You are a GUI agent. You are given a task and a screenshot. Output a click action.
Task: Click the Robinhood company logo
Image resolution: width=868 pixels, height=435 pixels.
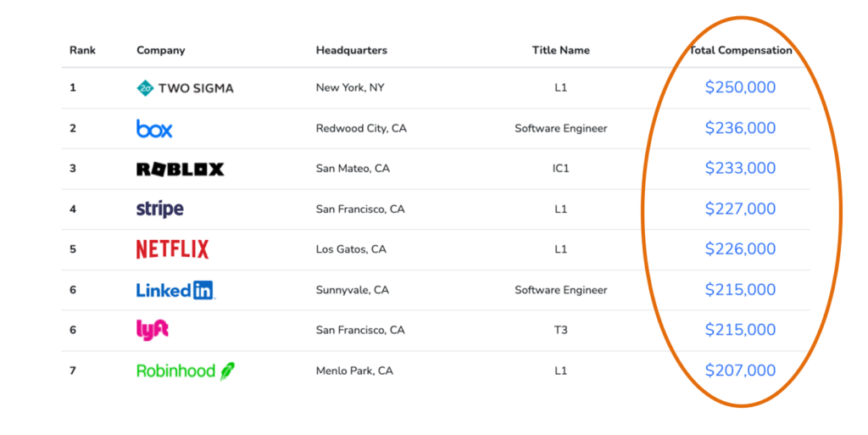coord(186,371)
